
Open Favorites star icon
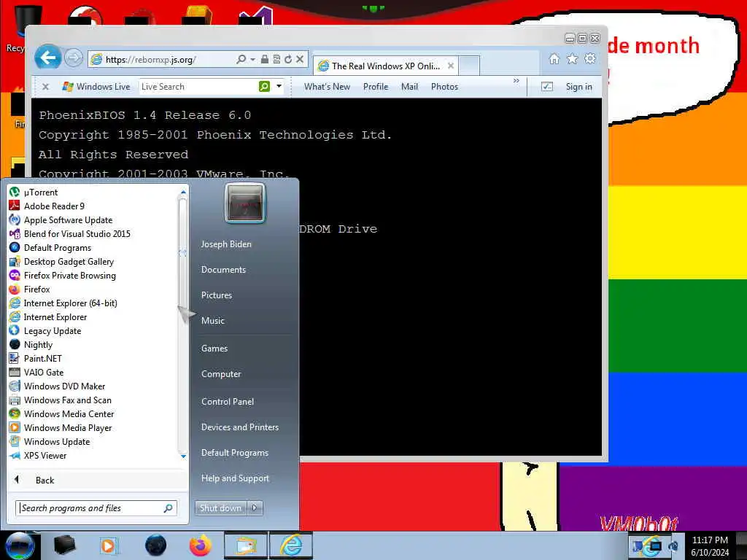[x=572, y=58]
